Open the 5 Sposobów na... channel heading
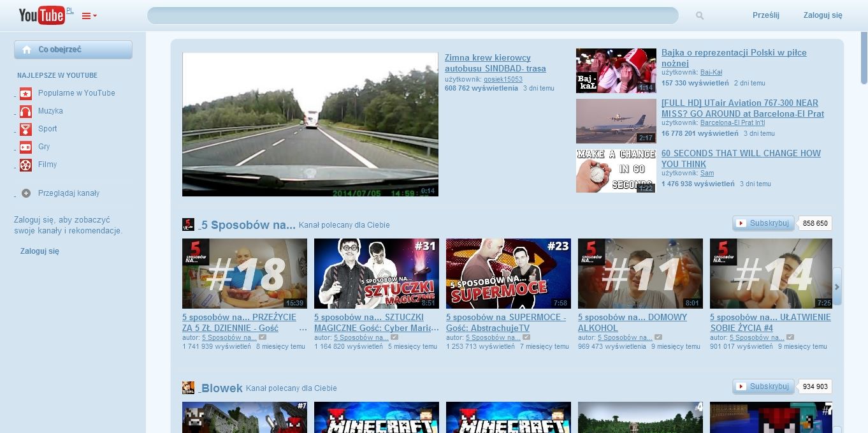This screenshot has height=433, width=868. click(249, 224)
